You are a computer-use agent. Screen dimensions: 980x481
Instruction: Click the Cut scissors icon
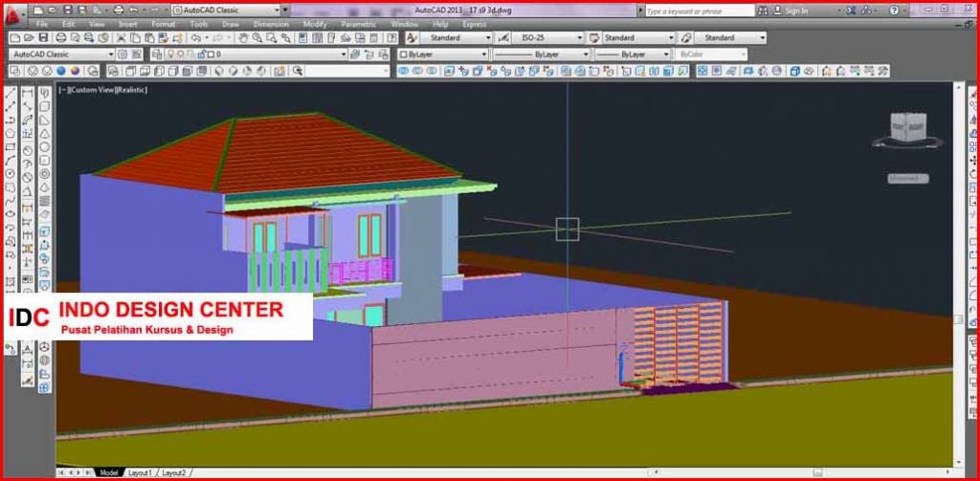pyautogui.click(x=121, y=38)
